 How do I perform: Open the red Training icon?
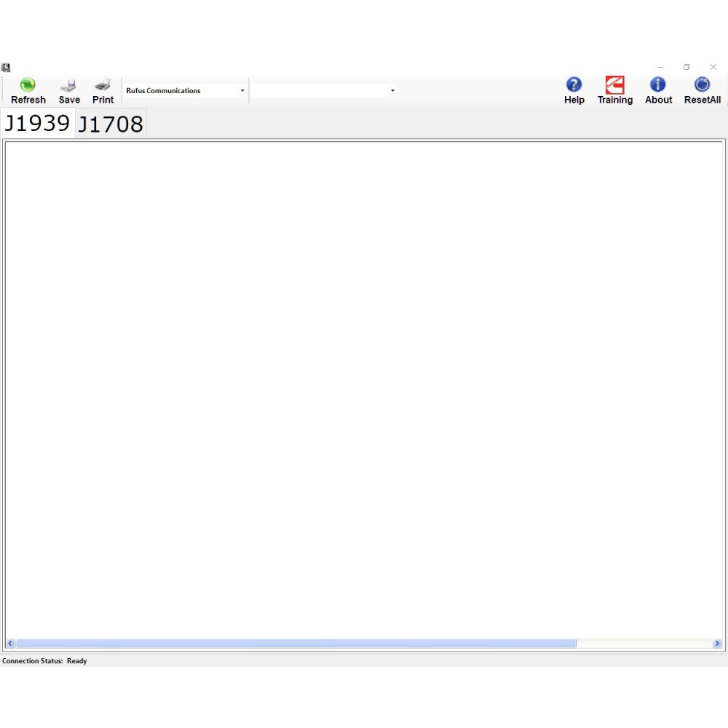(614, 85)
